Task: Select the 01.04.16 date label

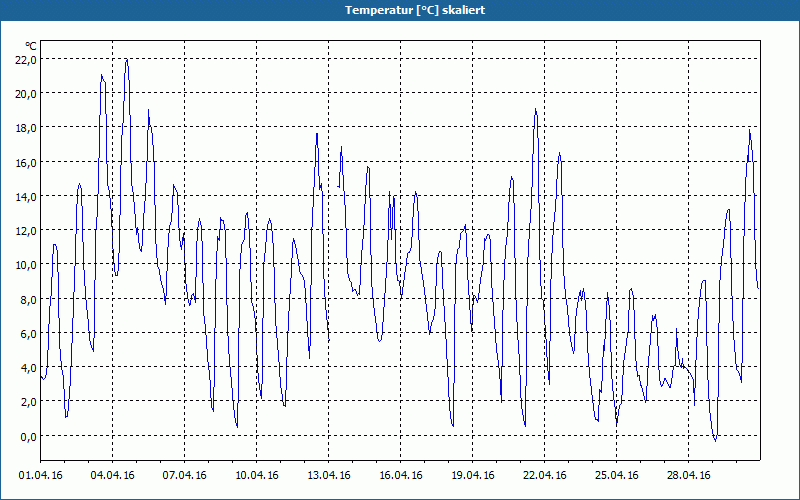Action: pos(40,475)
